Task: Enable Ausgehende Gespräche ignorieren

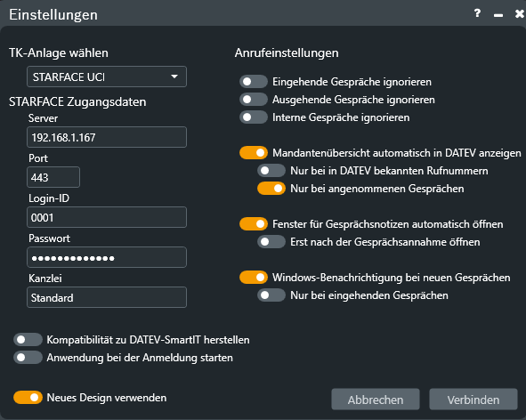Action: pos(254,100)
